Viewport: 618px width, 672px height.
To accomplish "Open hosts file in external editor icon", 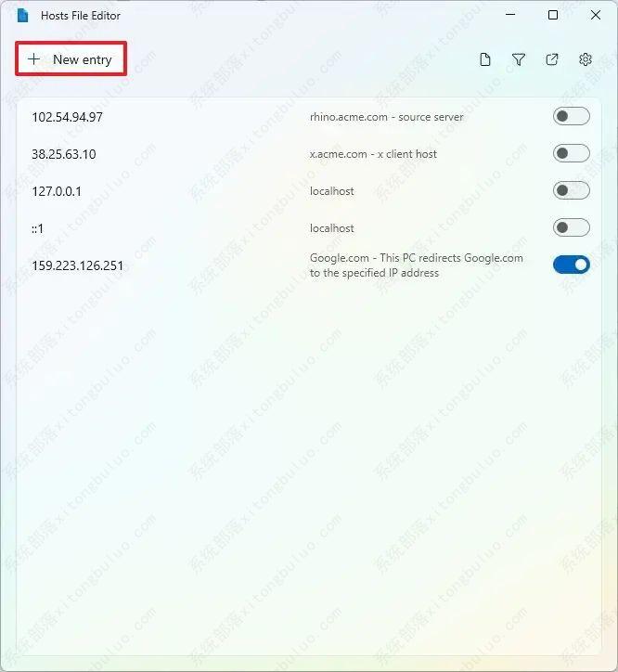I will [552, 59].
